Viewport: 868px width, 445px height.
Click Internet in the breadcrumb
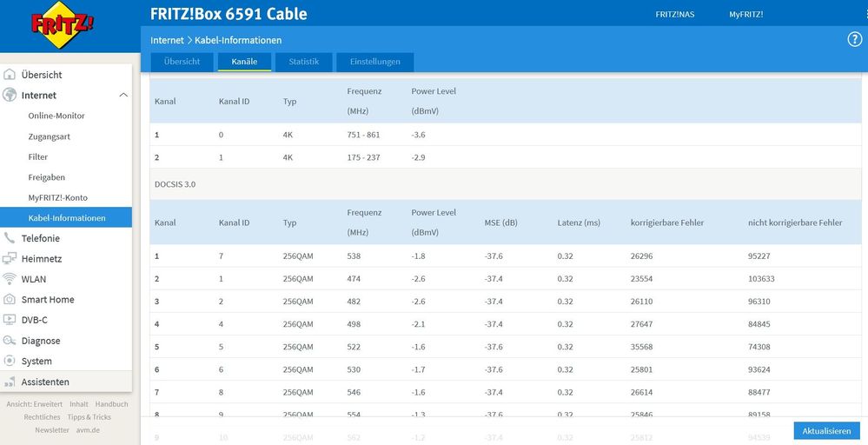tap(167, 40)
